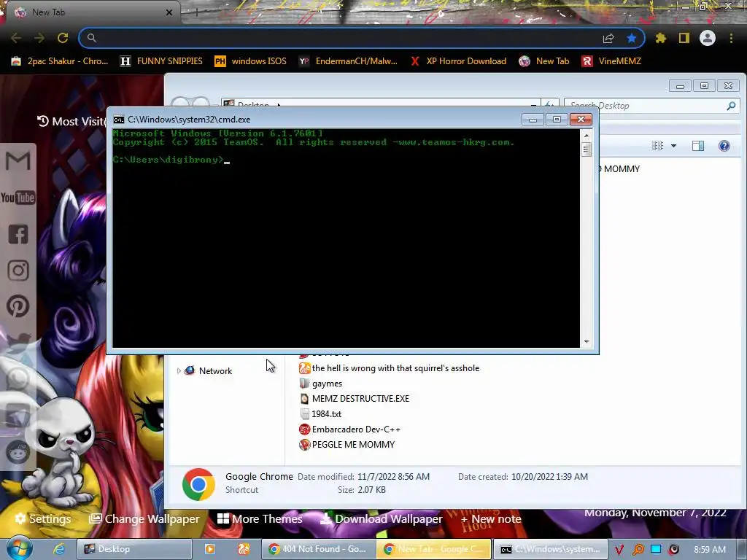747x560 pixels.
Task: Click the Google Chrome details pane icon
Action: tap(198, 484)
